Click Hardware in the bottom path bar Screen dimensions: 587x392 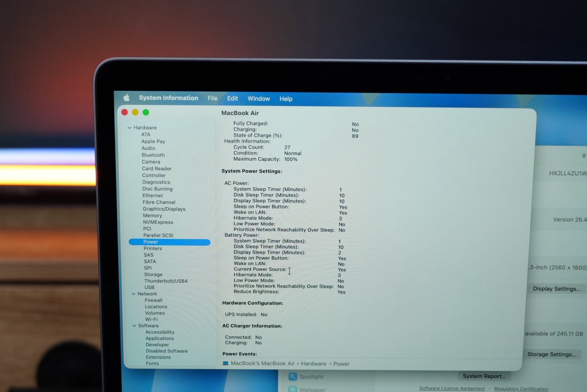point(313,364)
